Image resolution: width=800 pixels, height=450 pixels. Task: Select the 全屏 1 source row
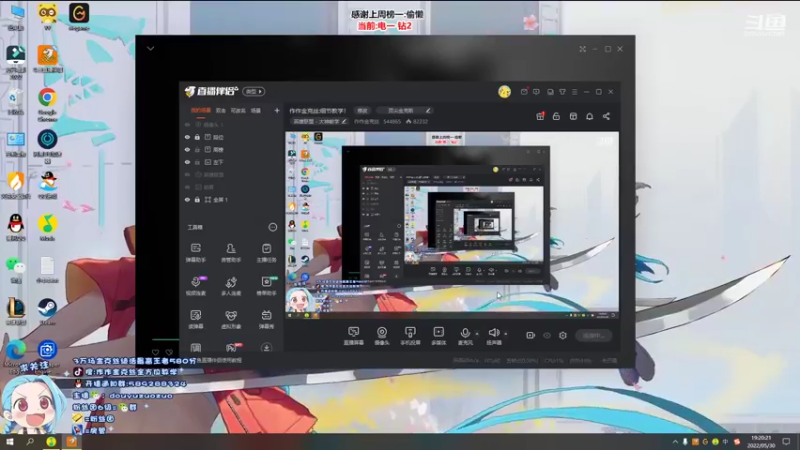(x=232, y=199)
